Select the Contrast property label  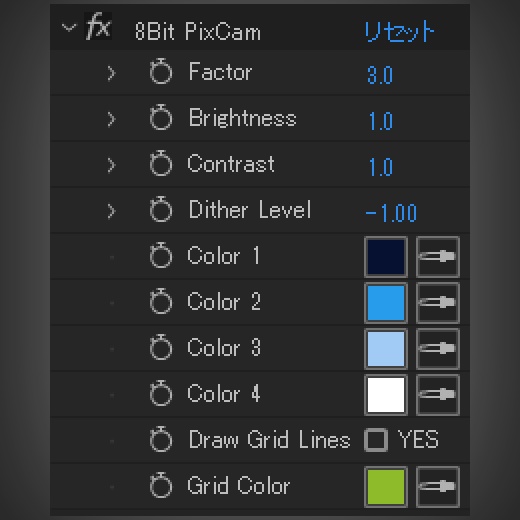click(x=231, y=164)
